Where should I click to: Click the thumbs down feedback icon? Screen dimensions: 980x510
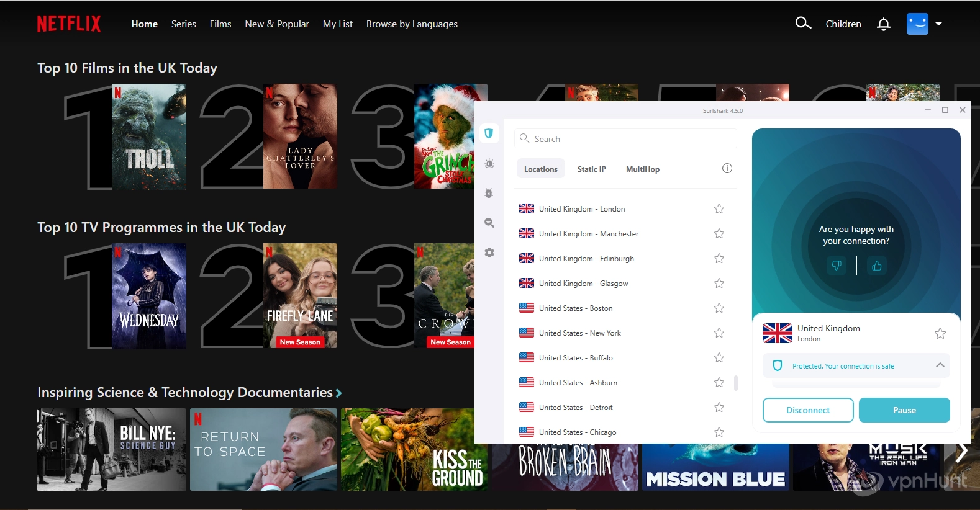pos(837,266)
